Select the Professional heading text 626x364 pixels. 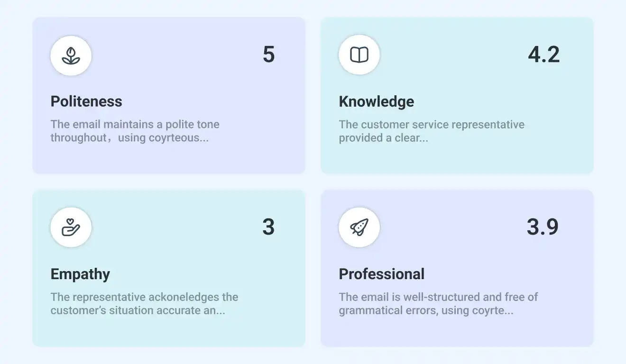pyautogui.click(x=381, y=274)
